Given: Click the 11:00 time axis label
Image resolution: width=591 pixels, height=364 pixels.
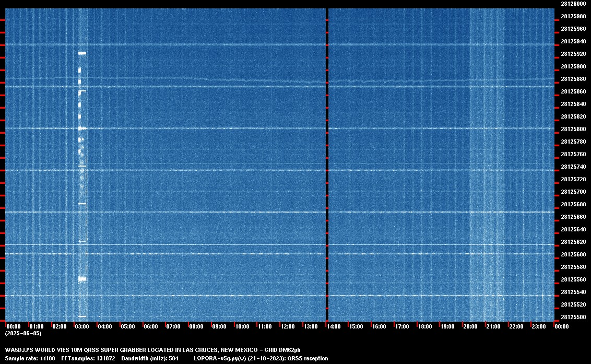Looking at the screenshot, I should point(265,326).
